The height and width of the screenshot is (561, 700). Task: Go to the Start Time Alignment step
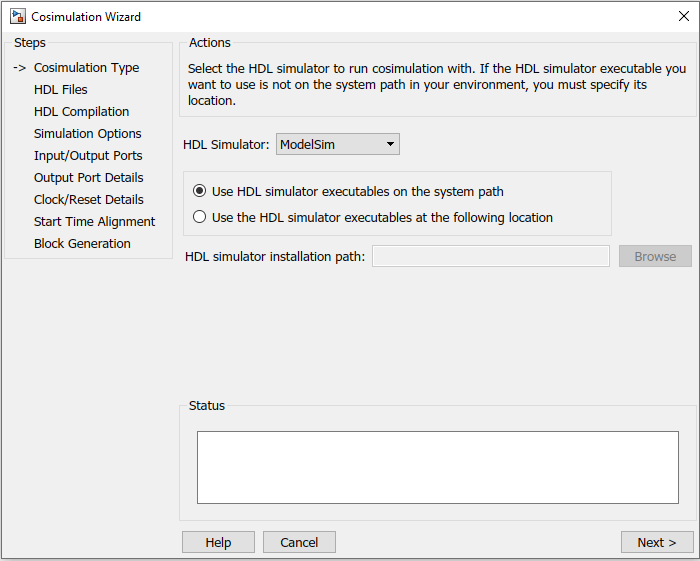[x=94, y=222]
